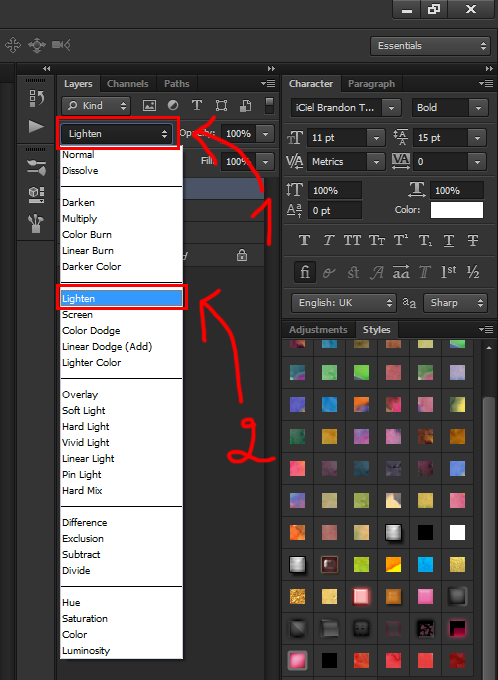
Task: Filter layers by smart object icon
Action: tap(246, 105)
